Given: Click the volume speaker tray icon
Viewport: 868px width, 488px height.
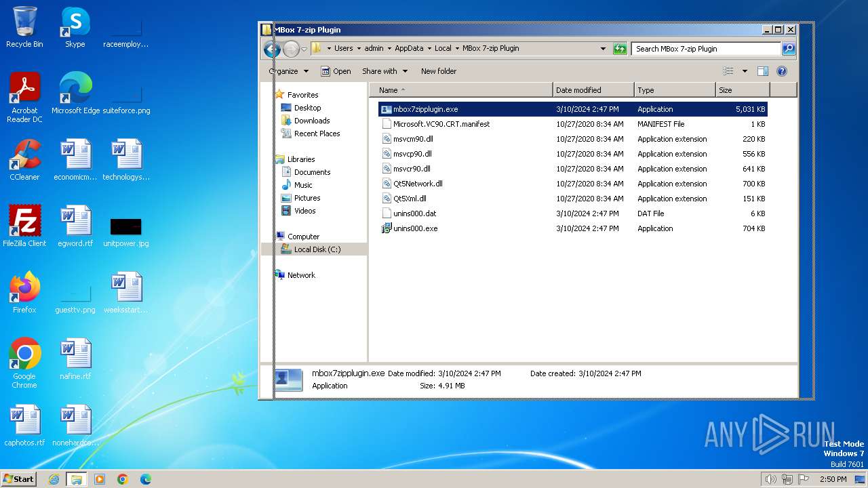Looking at the screenshot, I should click(770, 479).
